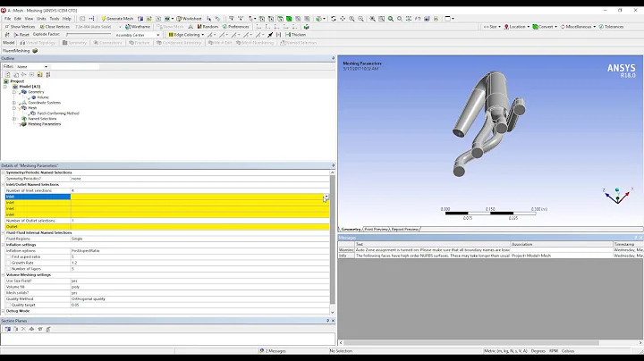The height and width of the screenshot is (361, 644).
Task: Click Show Vertices in toolbar
Action: (x=20, y=27)
